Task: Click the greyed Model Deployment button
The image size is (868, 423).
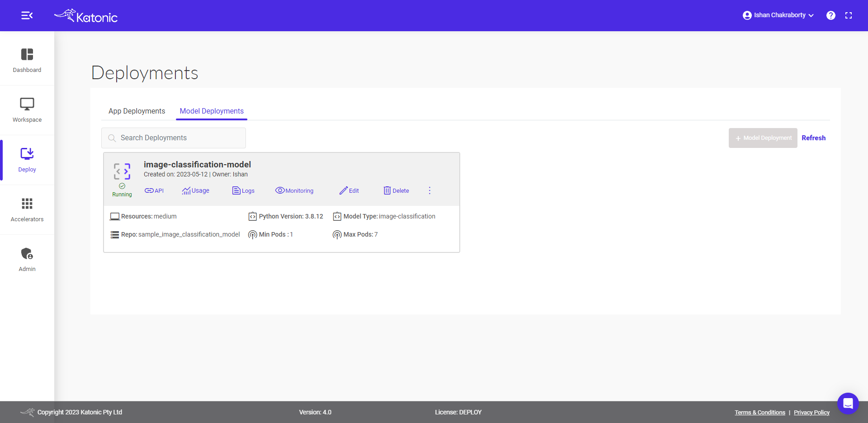Action: pyautogui.click(x=763, y=138)
